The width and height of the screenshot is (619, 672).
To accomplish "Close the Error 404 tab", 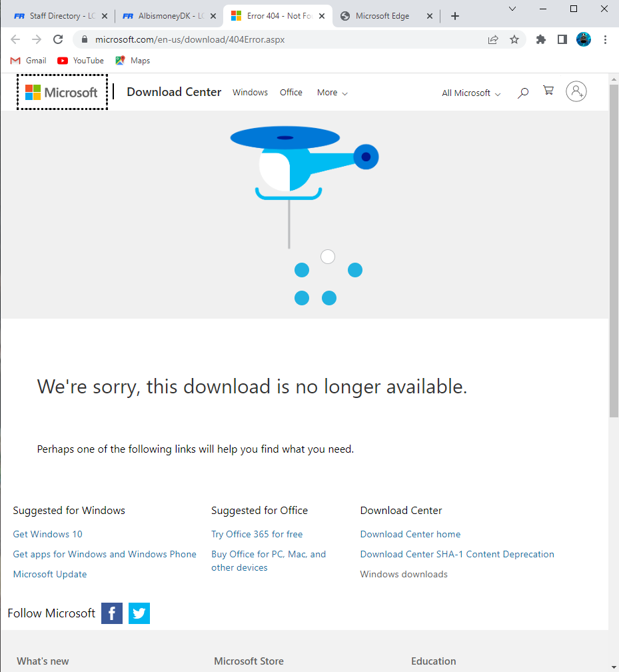I will coord(322,16).
